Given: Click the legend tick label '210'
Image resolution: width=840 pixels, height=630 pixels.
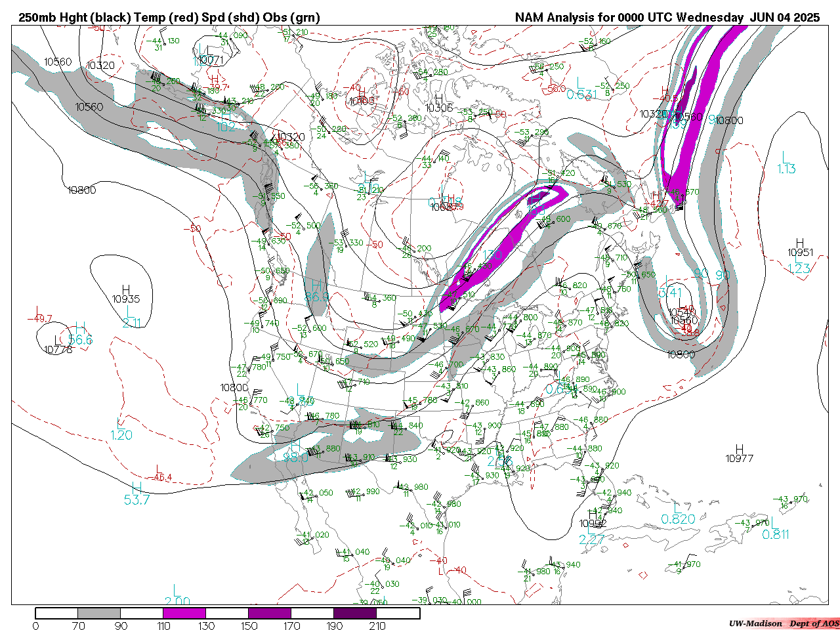Looking at the screenshot, I should click(x=377, y=625).
